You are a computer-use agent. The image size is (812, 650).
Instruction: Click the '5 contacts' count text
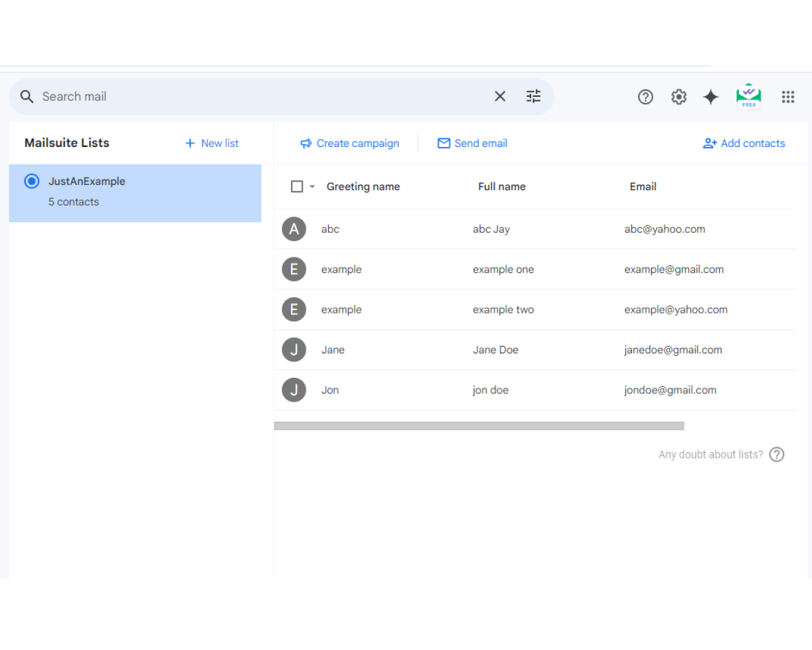point(74,202)
